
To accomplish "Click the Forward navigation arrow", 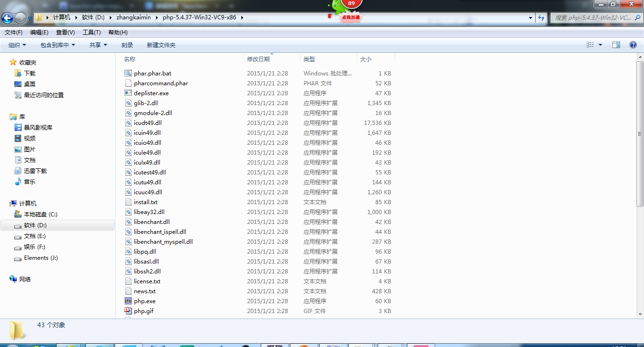I will click(x=20, y=18).
